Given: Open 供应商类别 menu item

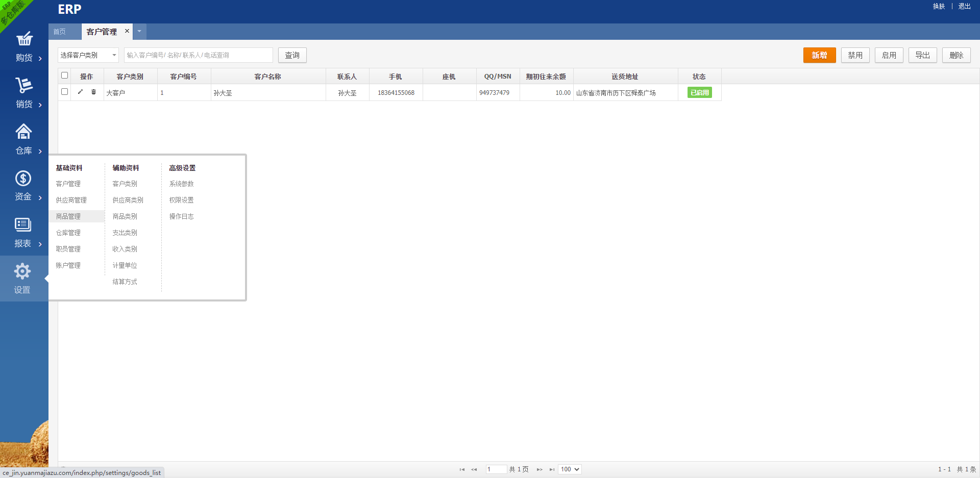Looking at the screenshot, I should point(128,200).
